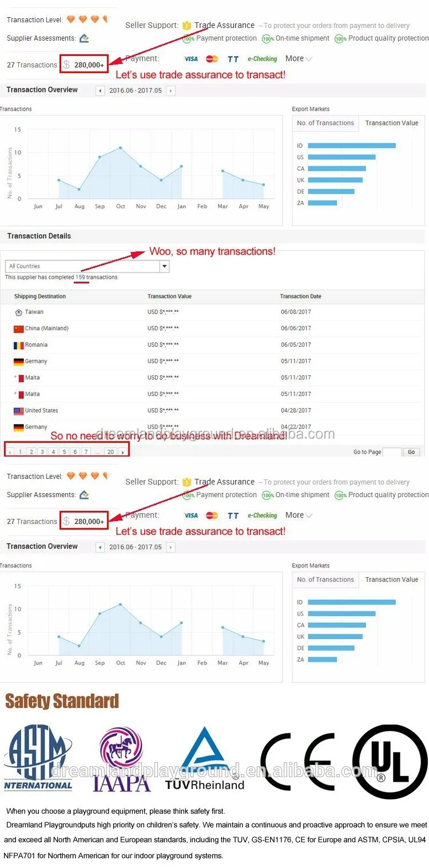
Task: Click Supplier Assessments badge icon below pagination
Action: pos(84,495)
